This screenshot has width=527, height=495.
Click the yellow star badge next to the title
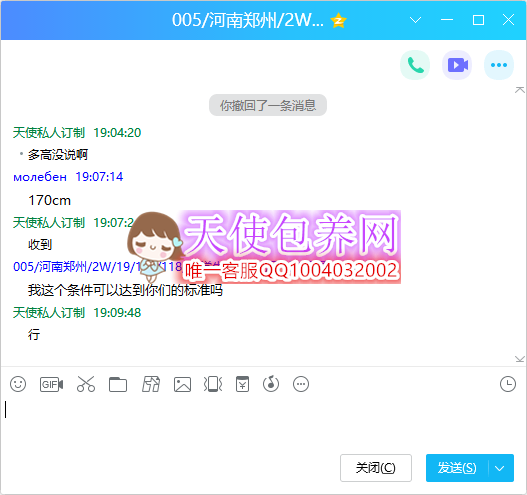click(x=338, y=21)
